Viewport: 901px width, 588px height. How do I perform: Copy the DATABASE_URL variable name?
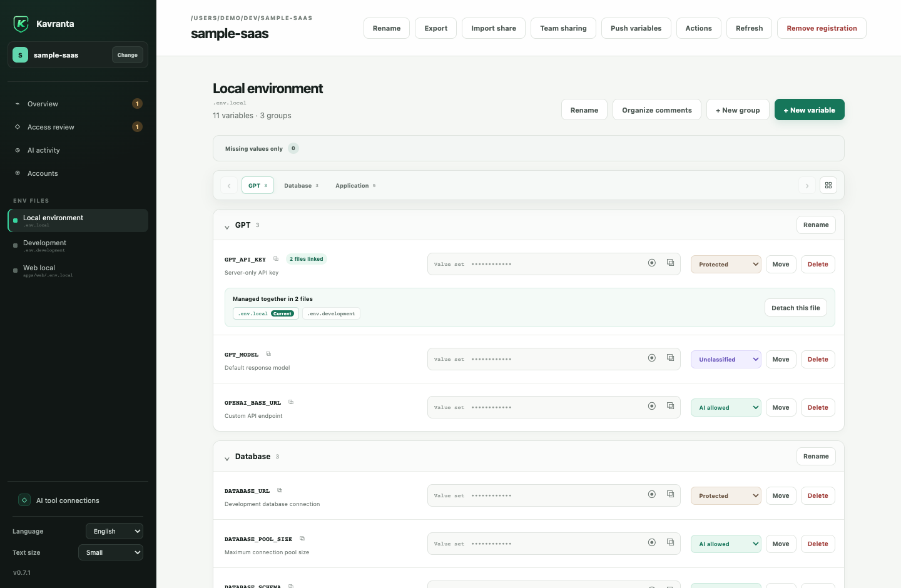click(280, 490)
